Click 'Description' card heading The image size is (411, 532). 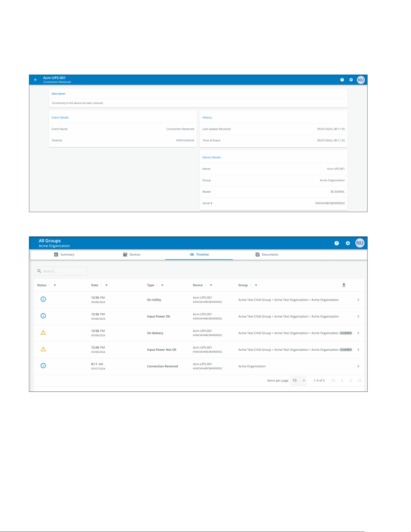coord(59,94)
